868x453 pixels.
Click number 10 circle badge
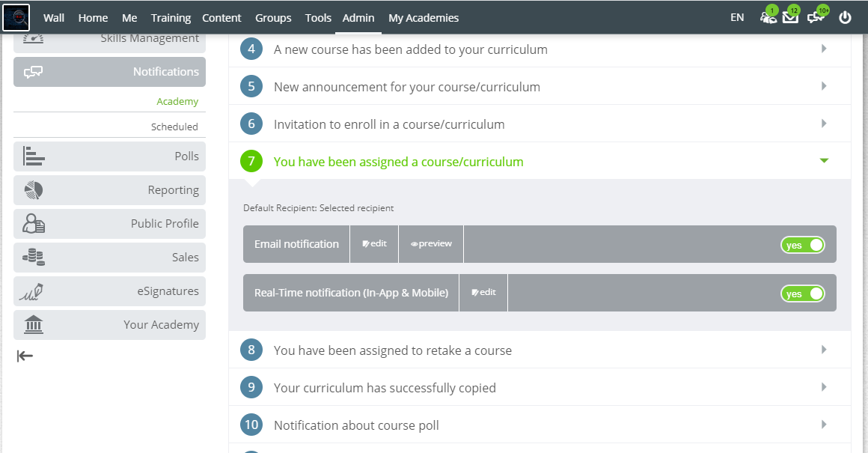click(x=251, y=425)
